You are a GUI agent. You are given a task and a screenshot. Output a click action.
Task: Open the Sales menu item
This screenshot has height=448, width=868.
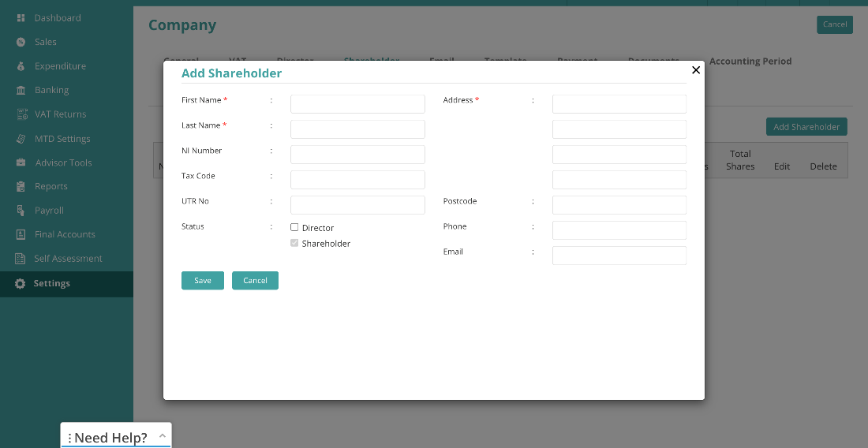coord(46,42)
